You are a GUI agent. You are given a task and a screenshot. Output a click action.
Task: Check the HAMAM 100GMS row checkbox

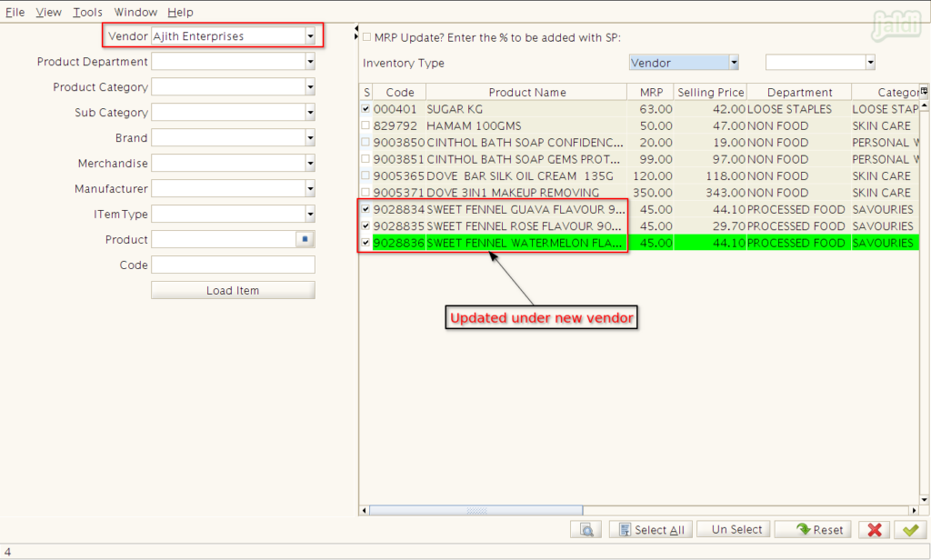click(x=365, y=125)
